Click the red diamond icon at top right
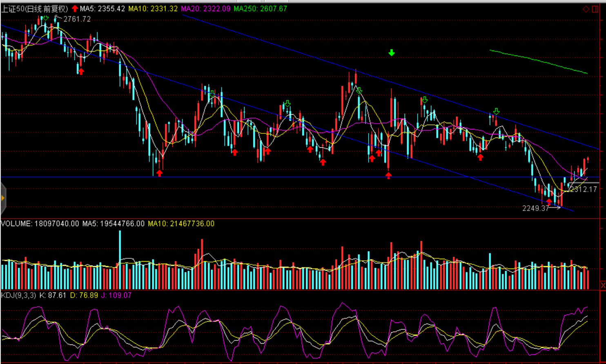 [586, 9]
